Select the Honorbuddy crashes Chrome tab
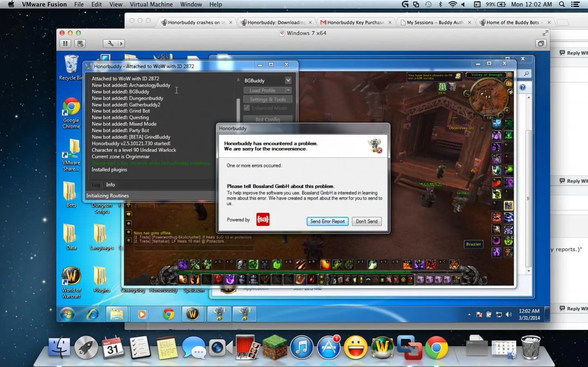Viewport: 588px width, 367px height. tap(197, 22)
